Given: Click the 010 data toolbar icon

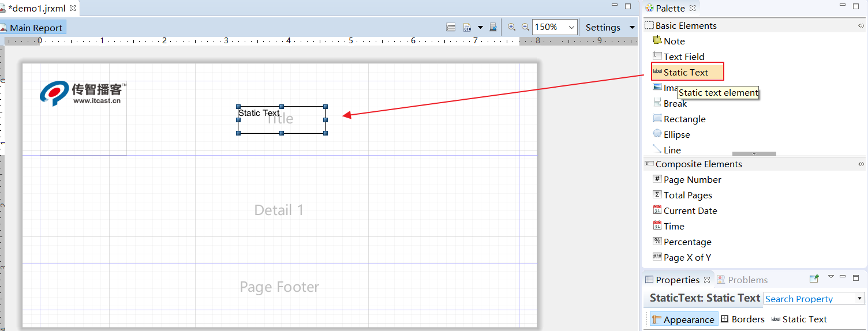Looking at the screenshot, I should 467,27.
